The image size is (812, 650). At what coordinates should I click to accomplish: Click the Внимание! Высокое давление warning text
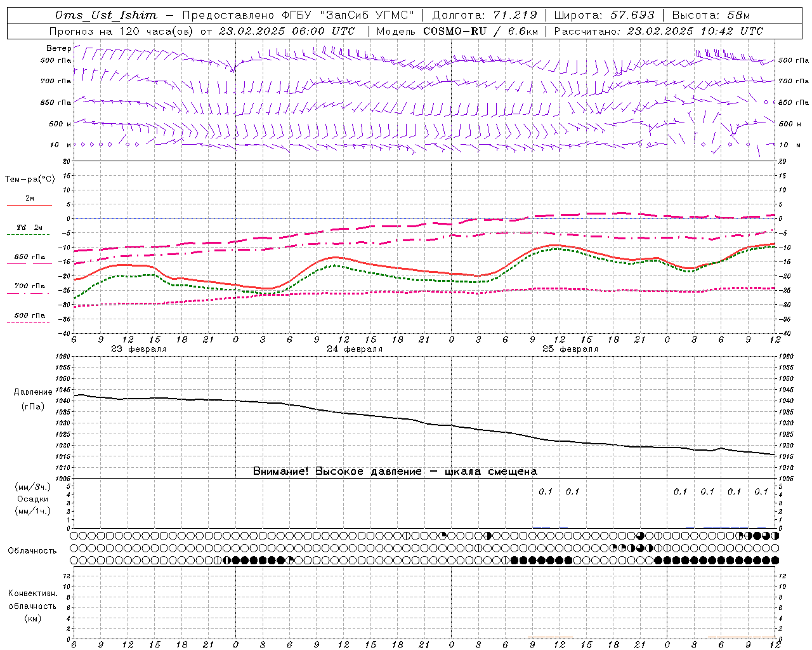coord(395,472)
